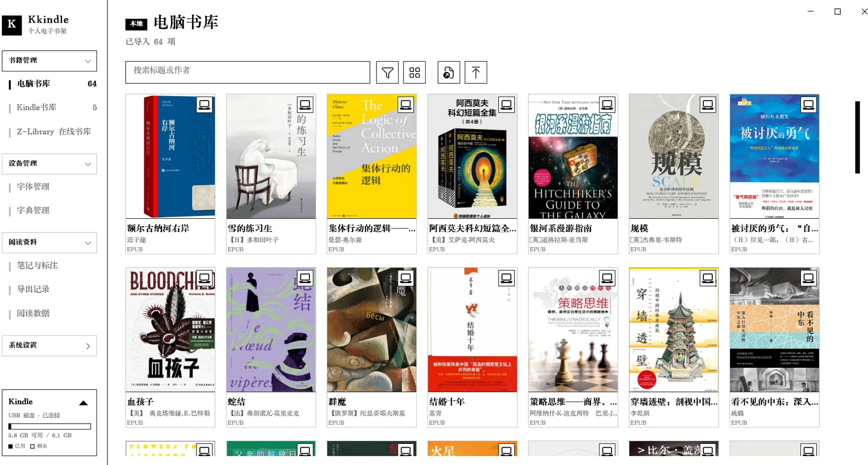Click computer icon on 穿墙透壁 cover

point(708,278)
